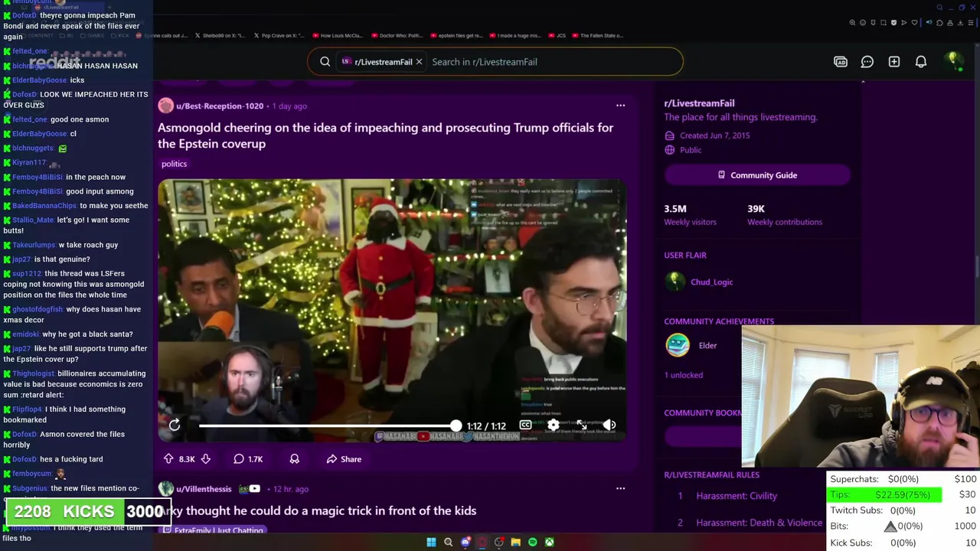Open the 'How Louis McClu...' bookmark

338,35
